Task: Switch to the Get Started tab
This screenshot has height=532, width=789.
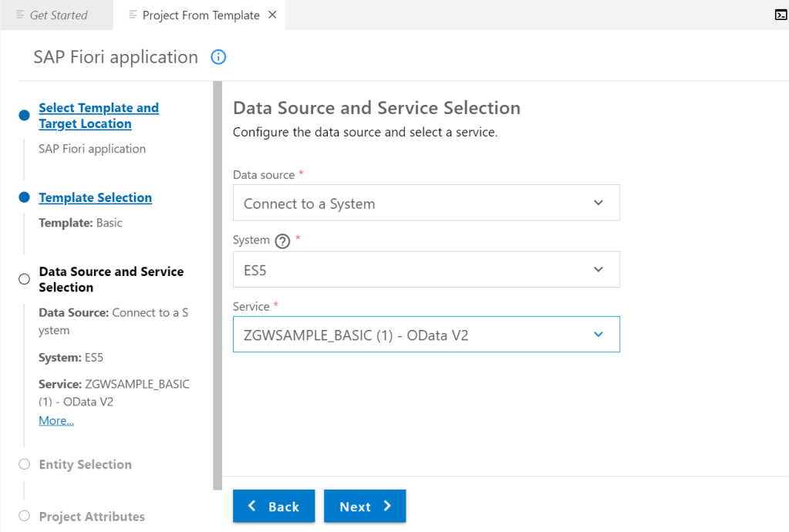Action: click(x=58, y=15)
